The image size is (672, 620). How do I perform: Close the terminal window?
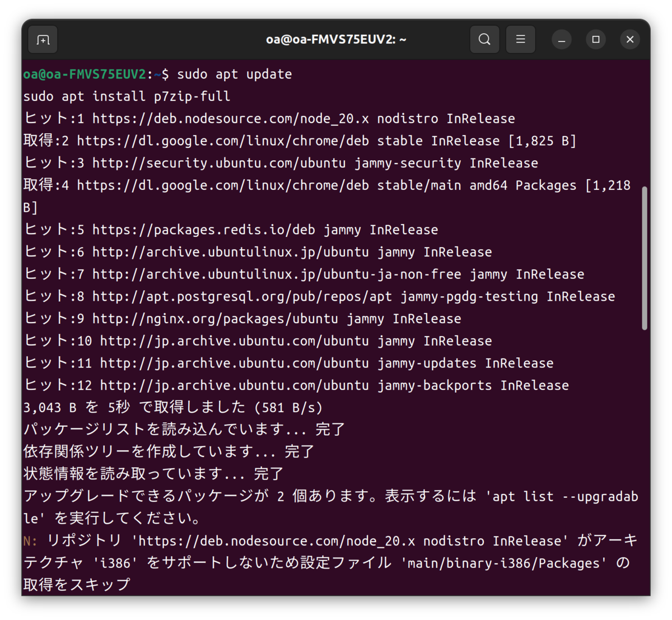pyautogui.click(x=630, y=40)
